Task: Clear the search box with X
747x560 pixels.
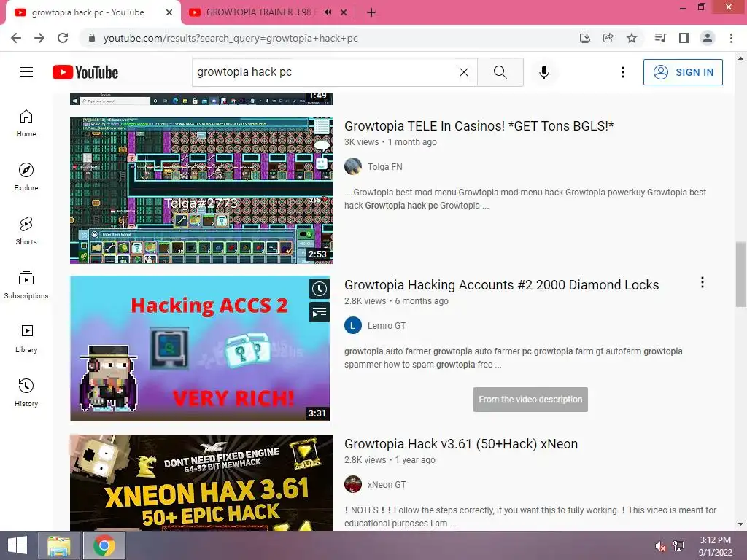Action: pyautogui.click(x=463, y=72)
